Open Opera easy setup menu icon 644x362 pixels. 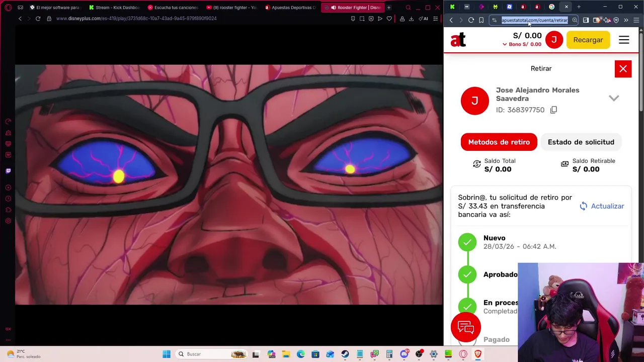pos(435,19)
